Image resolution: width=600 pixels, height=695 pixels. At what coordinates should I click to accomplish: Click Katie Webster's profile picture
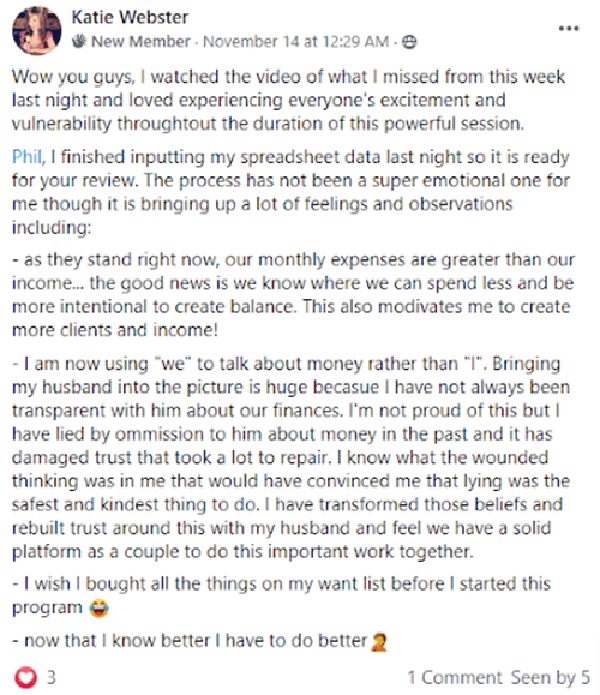point(37,31)
